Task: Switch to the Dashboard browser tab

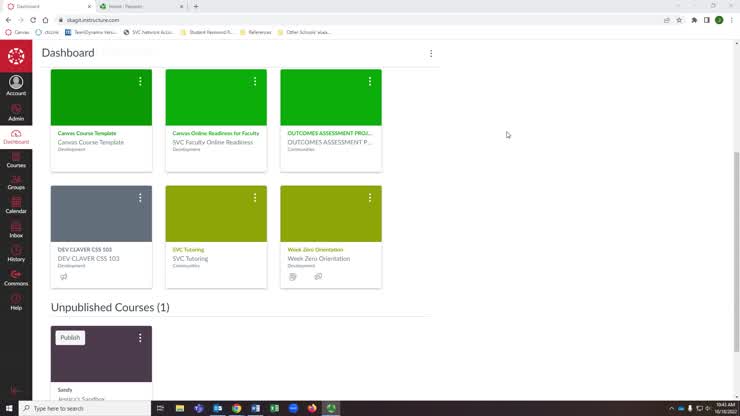Action: click(47, 7)
